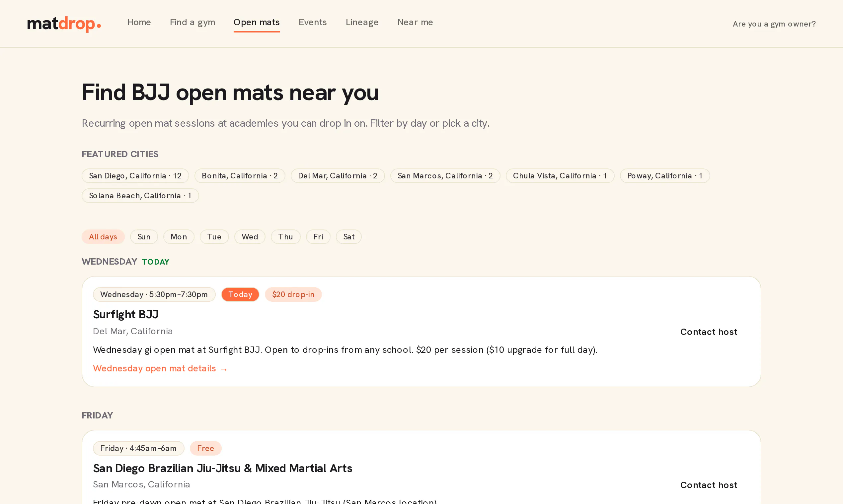Open San Diego Brazilian Jiu-Jitsu & Mixed Martial Arts title
Image resolution: width=843 pixels, height=504 pixels.
[x=223, y=468]
